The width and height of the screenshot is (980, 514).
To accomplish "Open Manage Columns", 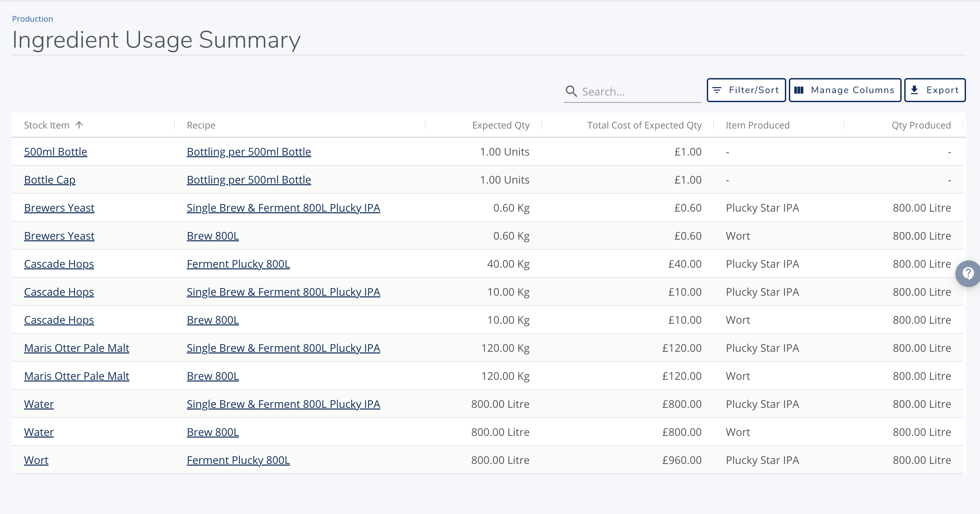I will 845,90.
